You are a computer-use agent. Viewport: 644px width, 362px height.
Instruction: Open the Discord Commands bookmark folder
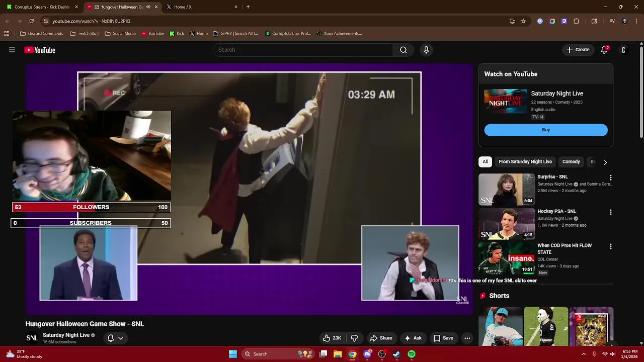[41, 34]
